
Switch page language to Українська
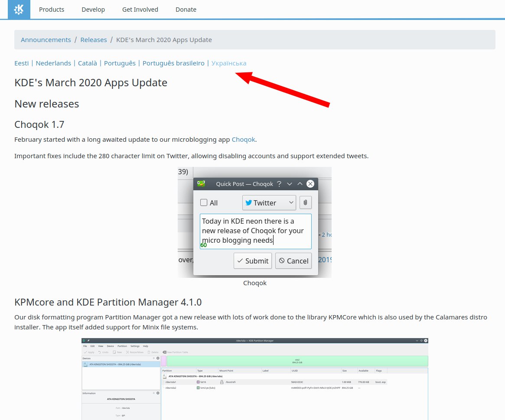(x=229, y=63)
